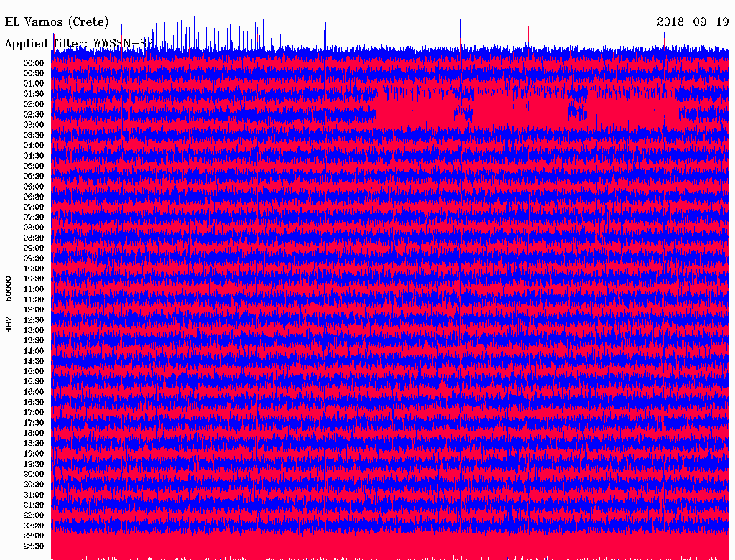
Task: Select the 03:30 time row label
Action: pos(34,135)
